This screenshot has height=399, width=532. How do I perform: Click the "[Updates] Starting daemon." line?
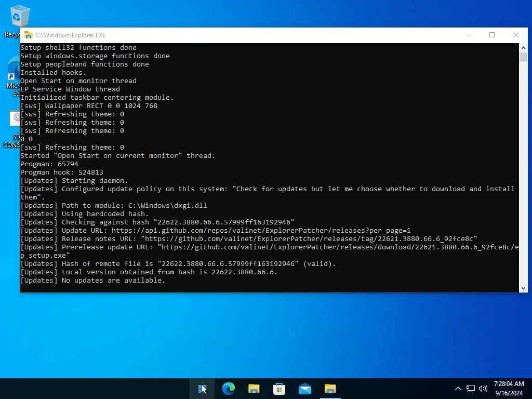coord(74,180)
